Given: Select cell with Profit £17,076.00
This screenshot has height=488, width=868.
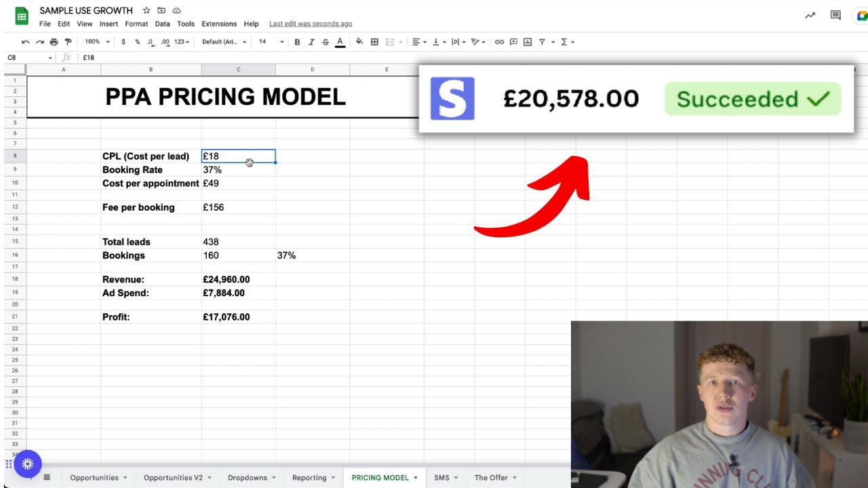Looking at the screenshot, I should click(238, 317).
